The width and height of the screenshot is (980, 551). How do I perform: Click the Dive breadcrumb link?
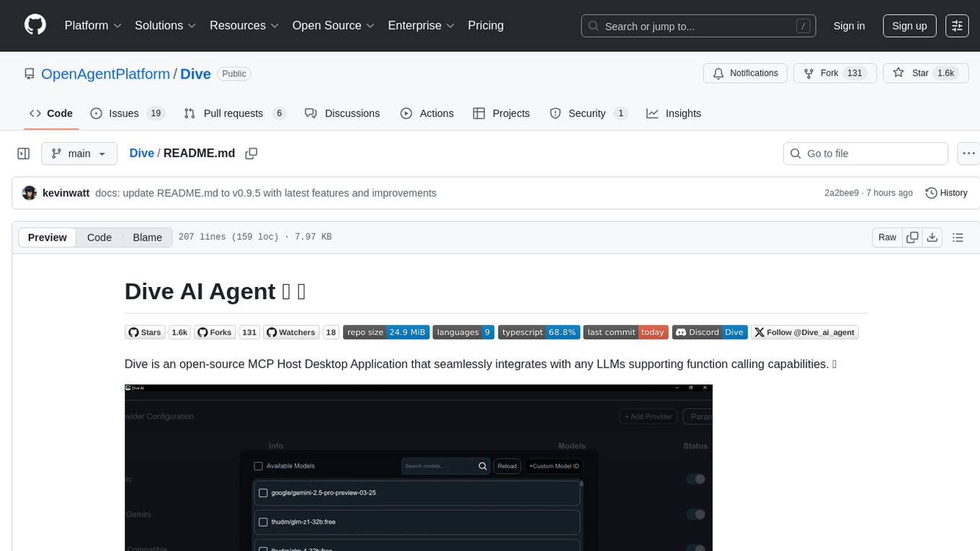tap(141, 153)
